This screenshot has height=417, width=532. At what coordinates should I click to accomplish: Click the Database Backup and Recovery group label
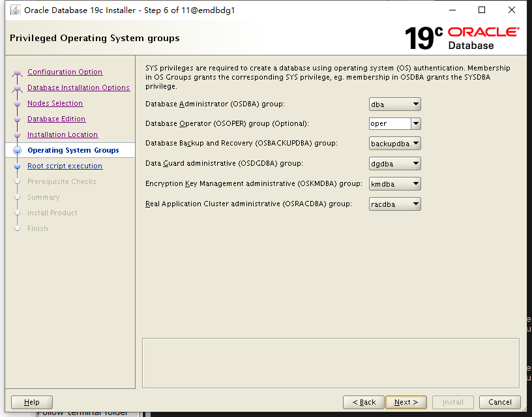click(x=241, y=144)
